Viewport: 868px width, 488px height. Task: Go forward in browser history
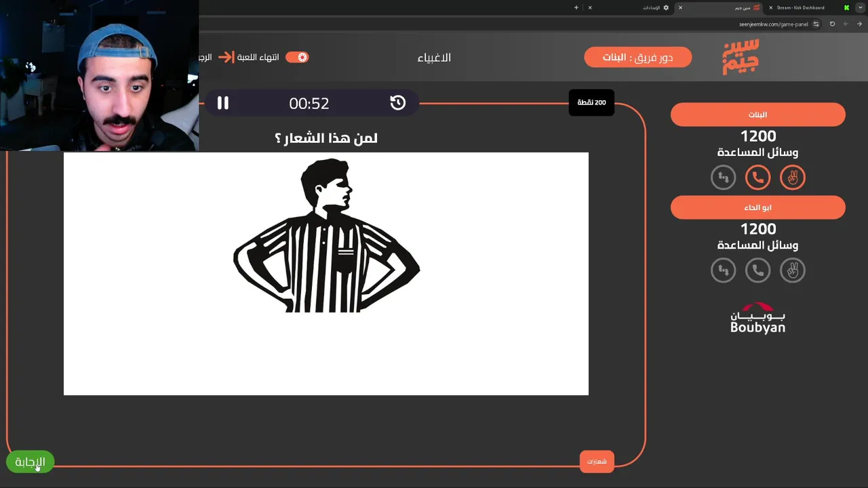(846, 24)
